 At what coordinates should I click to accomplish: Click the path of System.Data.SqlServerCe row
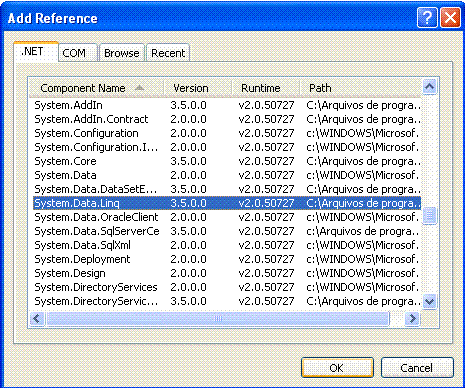click(x=363, y=231)
